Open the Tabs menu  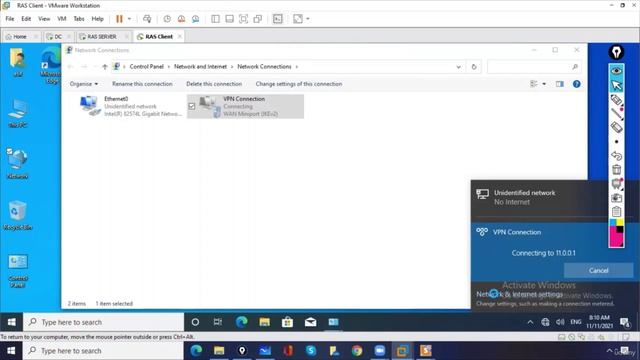79,19
